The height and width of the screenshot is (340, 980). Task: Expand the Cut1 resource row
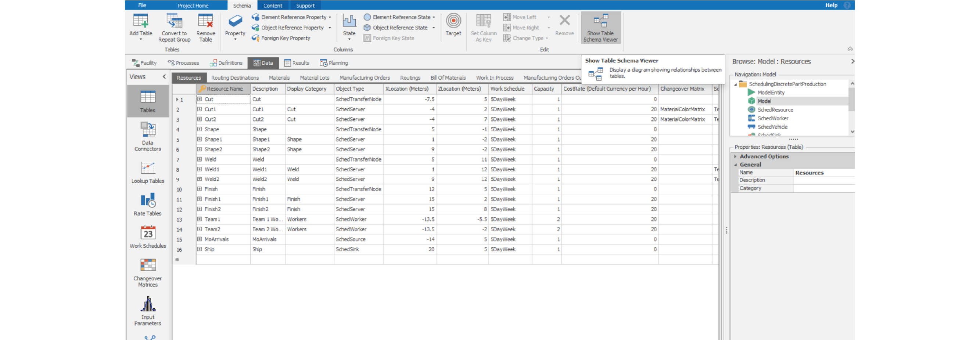[200, 109]
